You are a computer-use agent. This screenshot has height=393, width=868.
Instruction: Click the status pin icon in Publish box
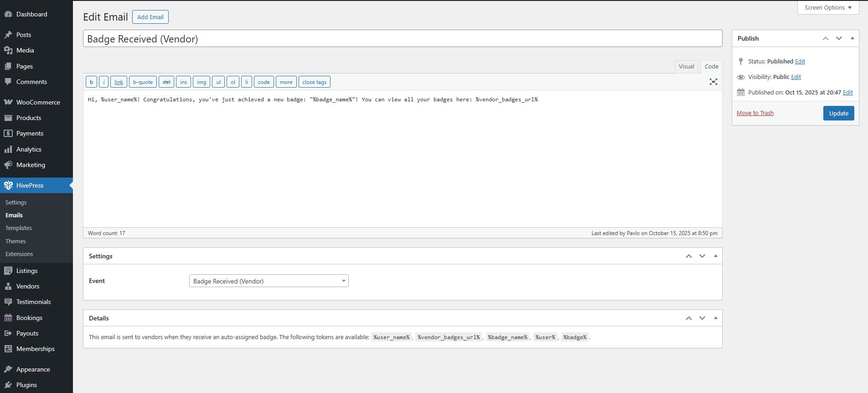pos(741,61)
